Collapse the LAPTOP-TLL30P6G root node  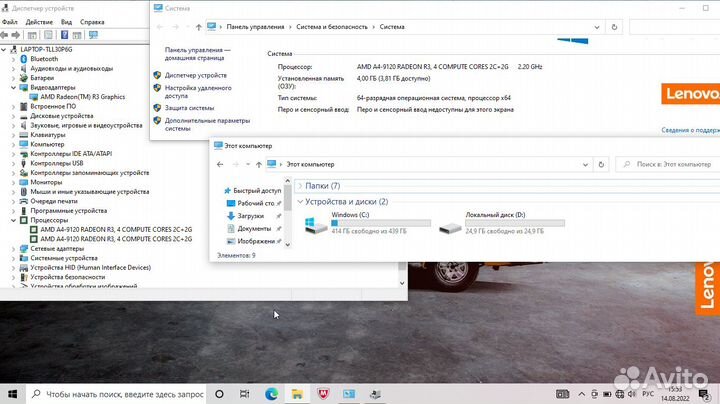(4, 49)
